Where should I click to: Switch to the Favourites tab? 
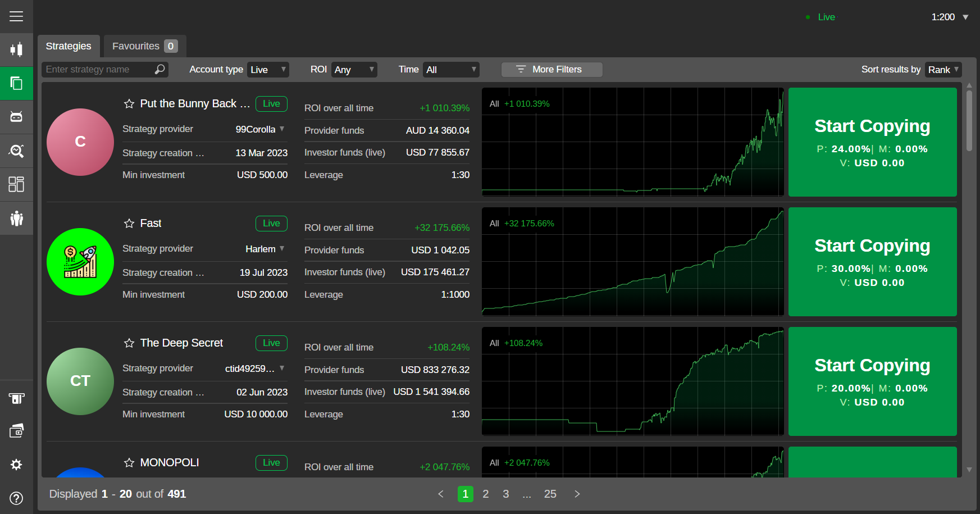(x=144, y=46)
